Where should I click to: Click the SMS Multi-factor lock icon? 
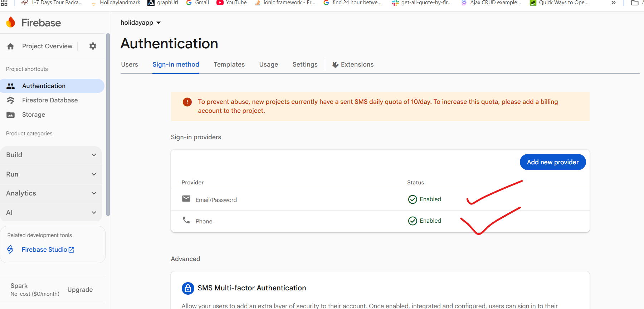(188, 288)
